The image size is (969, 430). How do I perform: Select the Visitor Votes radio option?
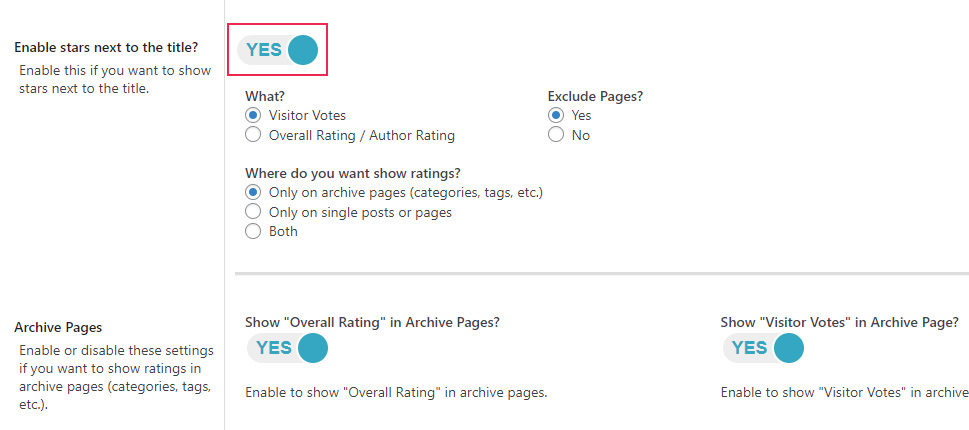tap(253, 116)
